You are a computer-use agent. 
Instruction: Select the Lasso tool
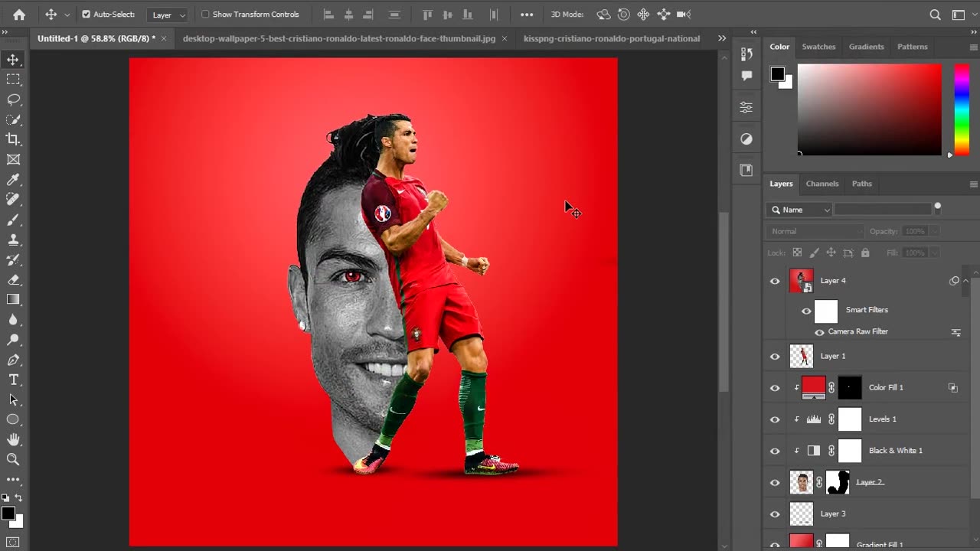[x=13, y=99]
